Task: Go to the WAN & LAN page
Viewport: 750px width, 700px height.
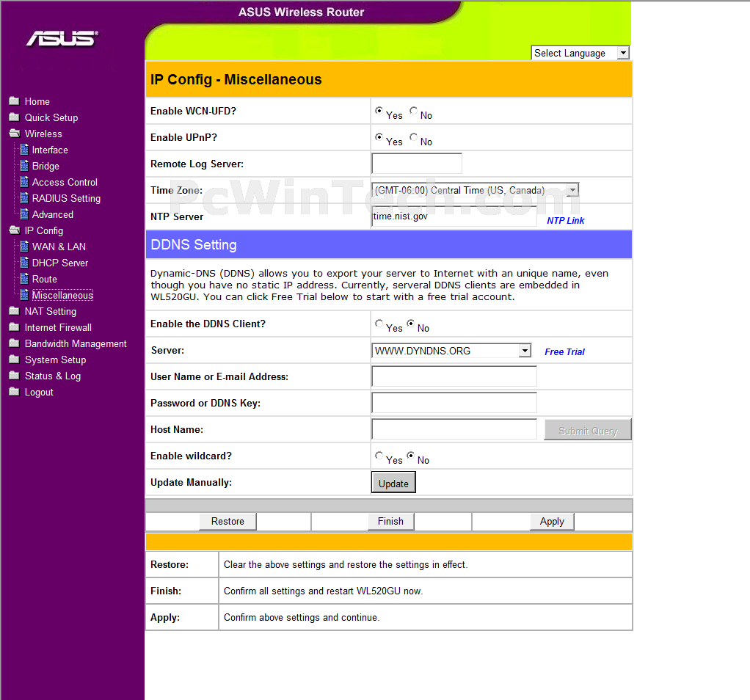Action: tap(59, 247)
